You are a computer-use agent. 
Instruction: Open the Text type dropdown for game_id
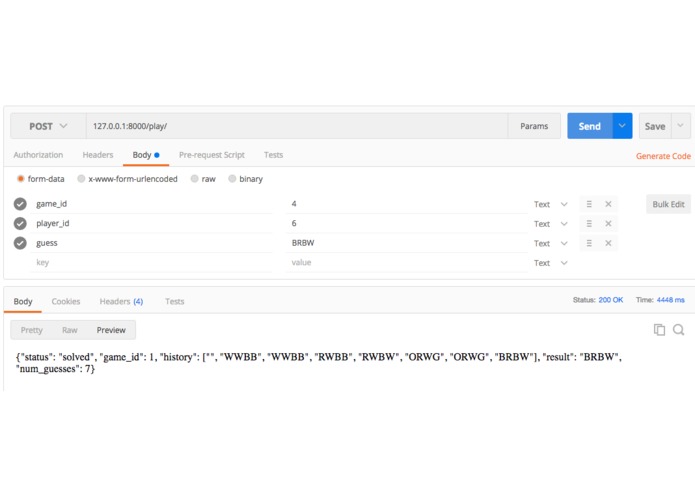[x=551, y=204]
